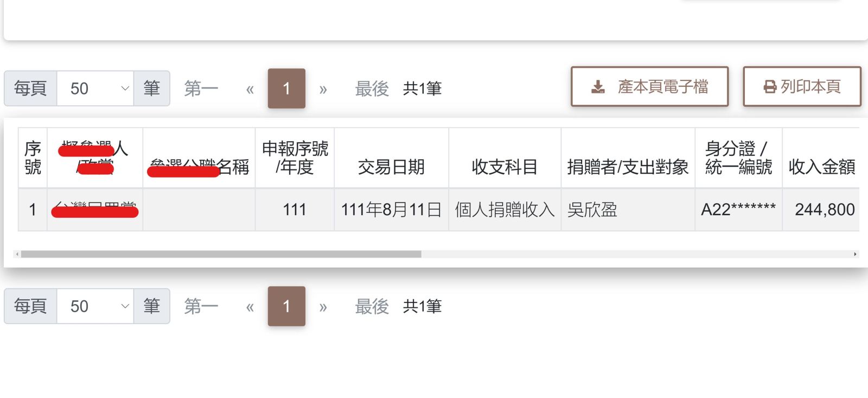The height and width of the screenshot is (398, 868).
Task: Click the left arrow of horizontal scrollbar
Action: click(17, 254)
